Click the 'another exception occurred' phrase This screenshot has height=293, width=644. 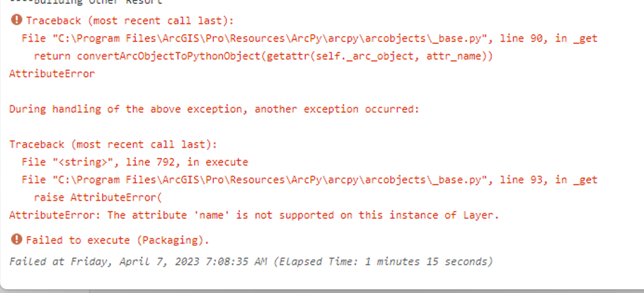[x=337, y=109]
